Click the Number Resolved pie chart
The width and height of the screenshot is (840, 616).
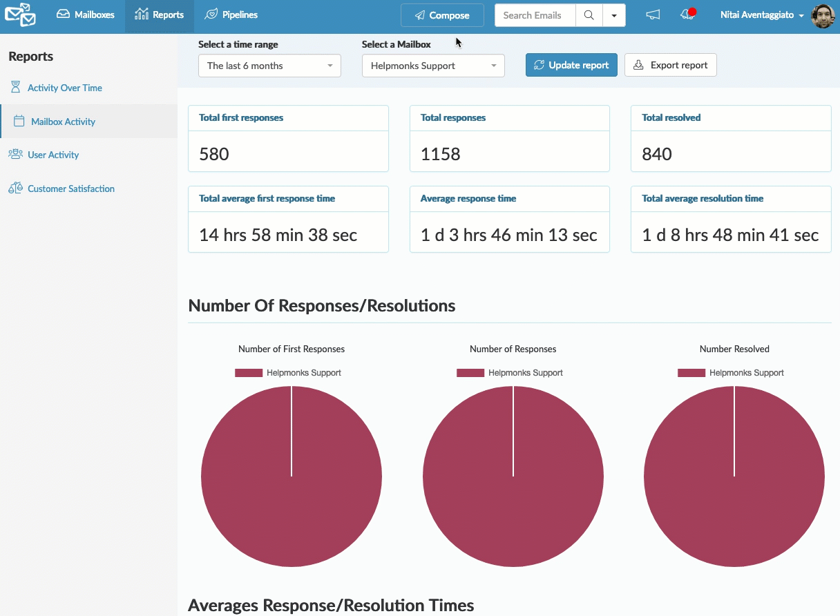734,476
